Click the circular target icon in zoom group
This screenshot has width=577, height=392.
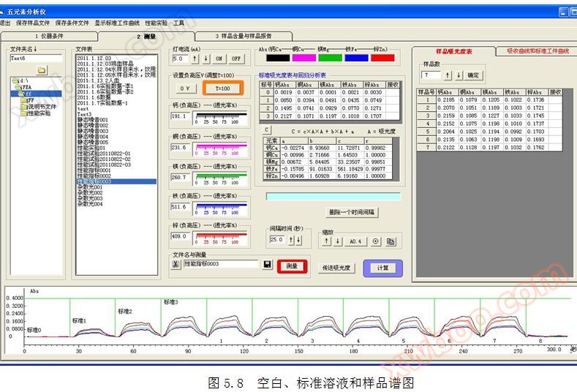pyautogui.click(x=376, y=241)
